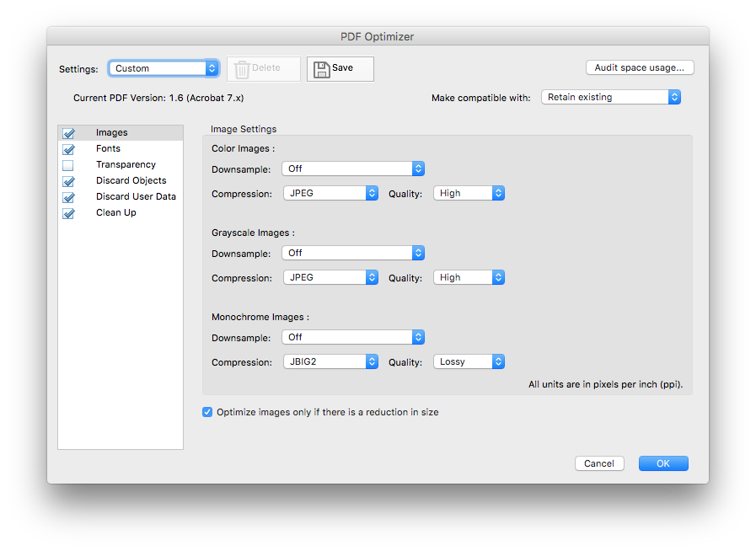
Task: Dismiss the dialog via Cancel
Action: tap(599, 463)
